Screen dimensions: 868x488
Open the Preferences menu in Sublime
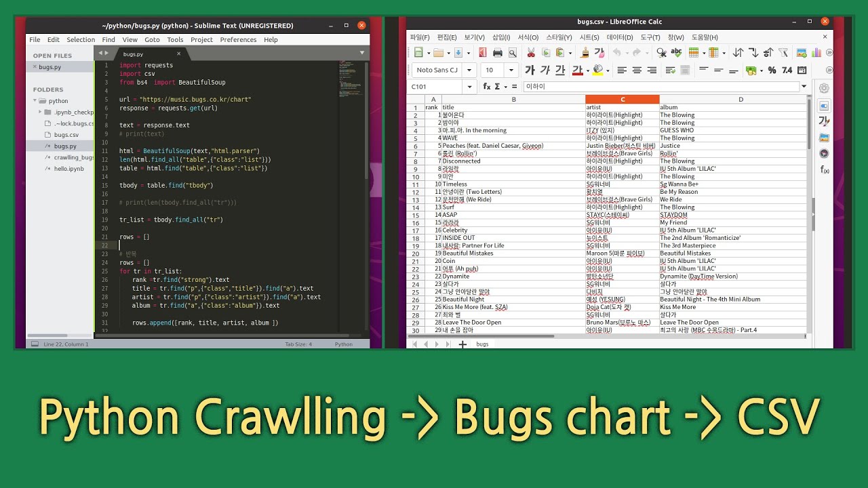coord(238,39)
